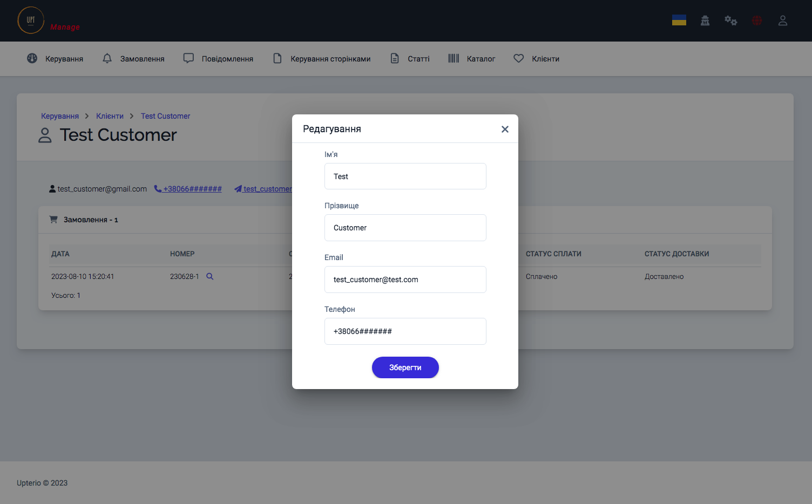Click the dashboard gauge icon beside Керування
This screenshot has width=812, height=504.
click(x=32, y=58)
